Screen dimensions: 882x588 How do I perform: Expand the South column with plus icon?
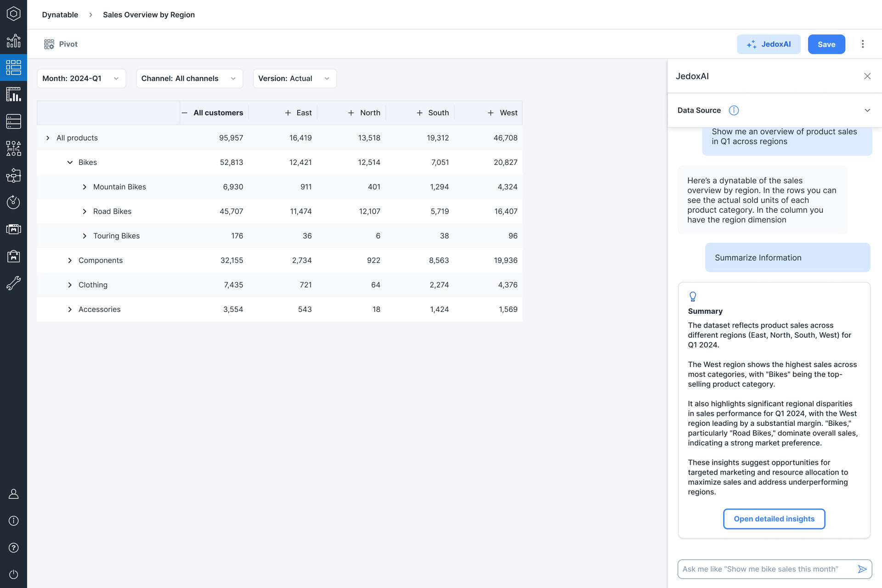click(x=419, y=113)
